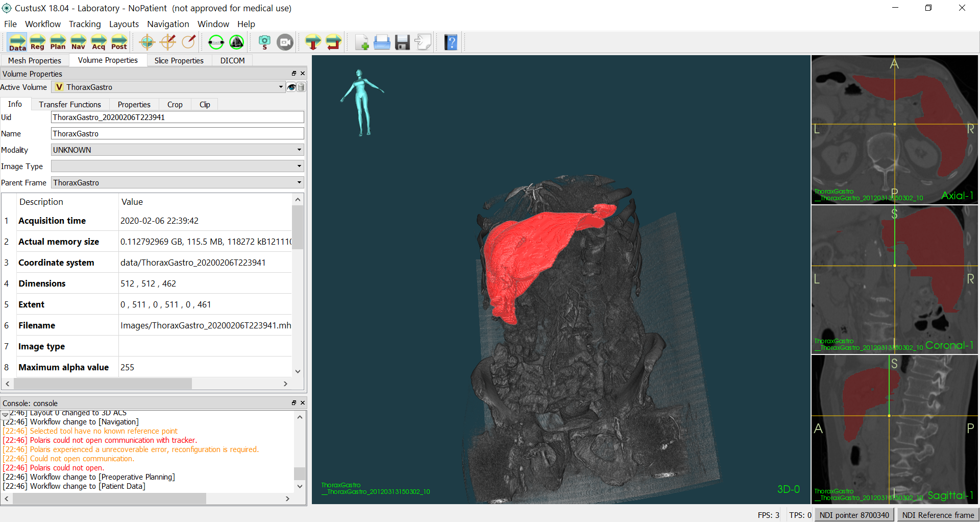This screenshot has width=980, height=522.
Task: Click the blue printer-style load icon
Action: (x=382, y=42)
